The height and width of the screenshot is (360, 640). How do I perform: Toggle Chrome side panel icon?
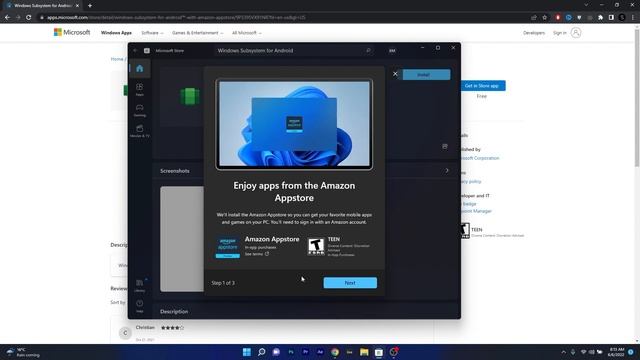coord(611,18)
